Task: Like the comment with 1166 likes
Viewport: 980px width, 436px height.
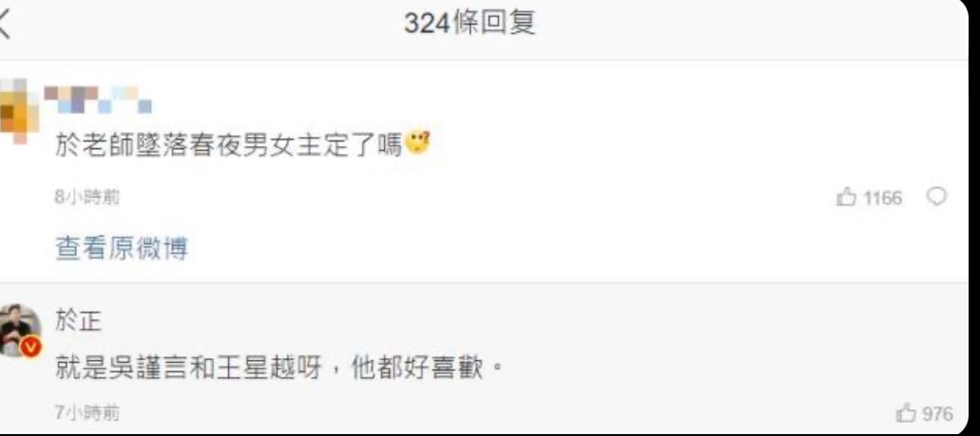Action: coord(846,198)
